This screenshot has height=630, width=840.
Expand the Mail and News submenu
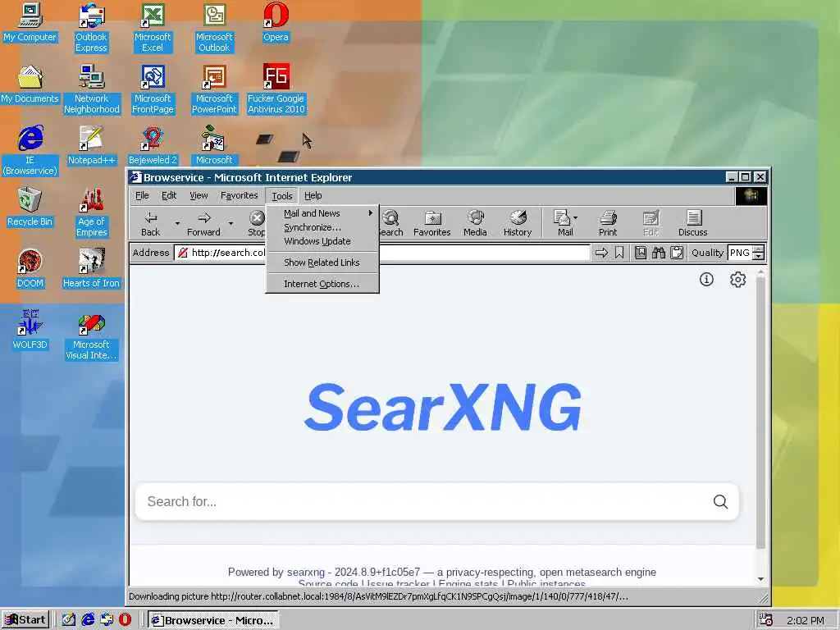click(322, 213)
